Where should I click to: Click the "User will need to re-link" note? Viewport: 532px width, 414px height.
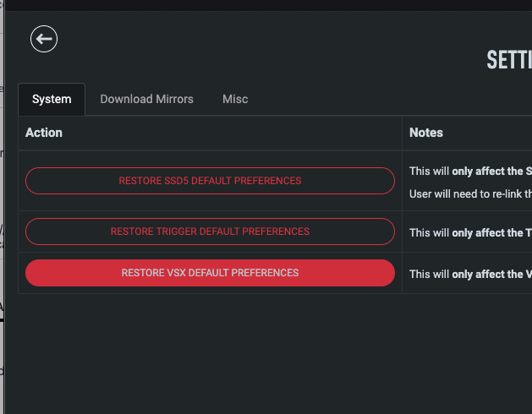pos(470,194)
